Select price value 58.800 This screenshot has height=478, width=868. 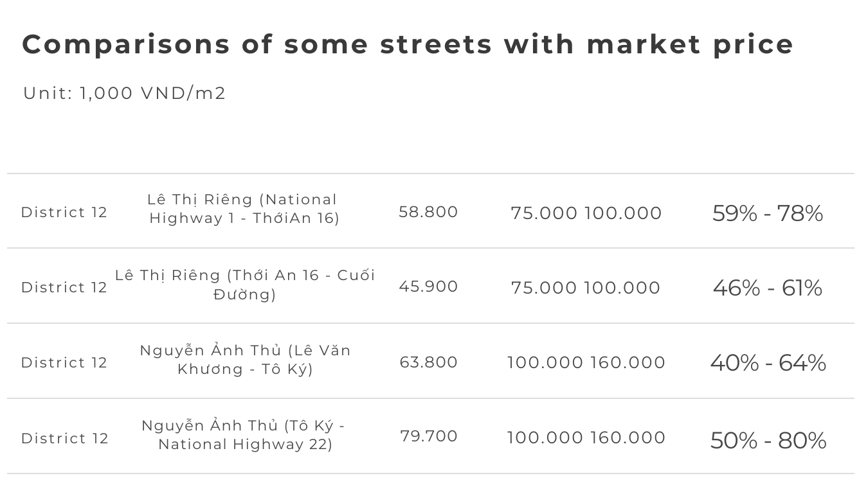pyautogui.click(x=428, y=212)
